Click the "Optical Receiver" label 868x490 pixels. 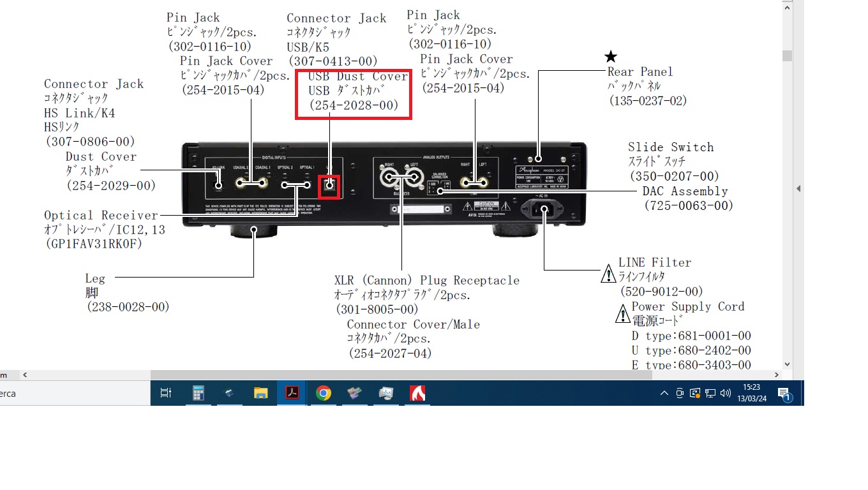click(x=101, y=215)
